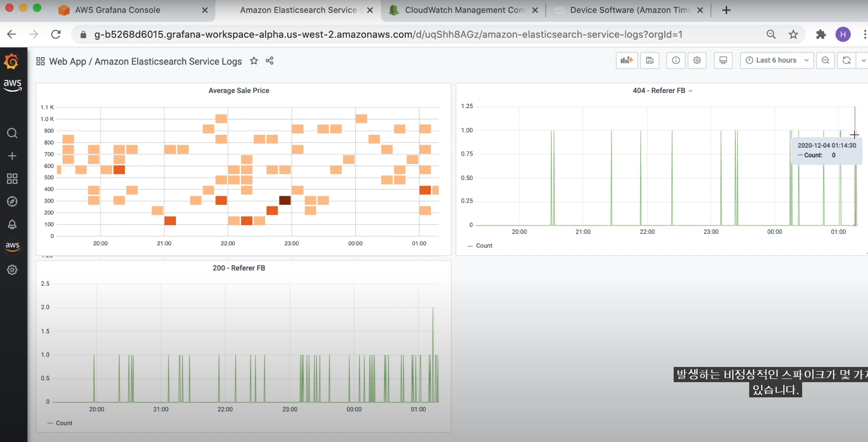Screen dimensions: 868x442
Task: Open the 200 - Referer FB panel title
Action: pos(239,268)
